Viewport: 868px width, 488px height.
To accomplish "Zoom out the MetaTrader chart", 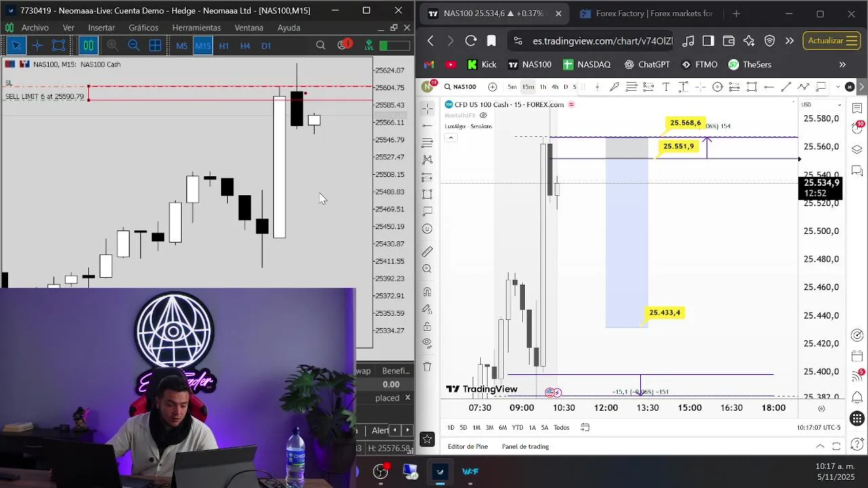I will tap(134, 45).
